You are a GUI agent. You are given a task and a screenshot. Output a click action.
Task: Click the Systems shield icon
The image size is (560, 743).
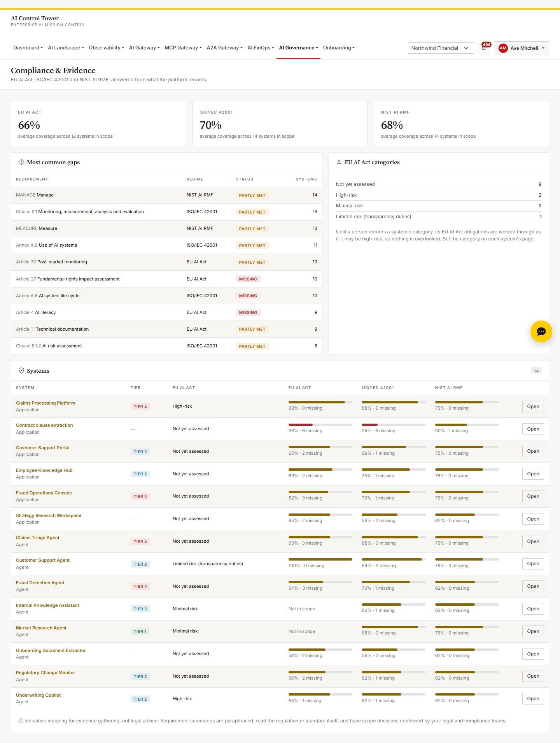tap(21, 371)
